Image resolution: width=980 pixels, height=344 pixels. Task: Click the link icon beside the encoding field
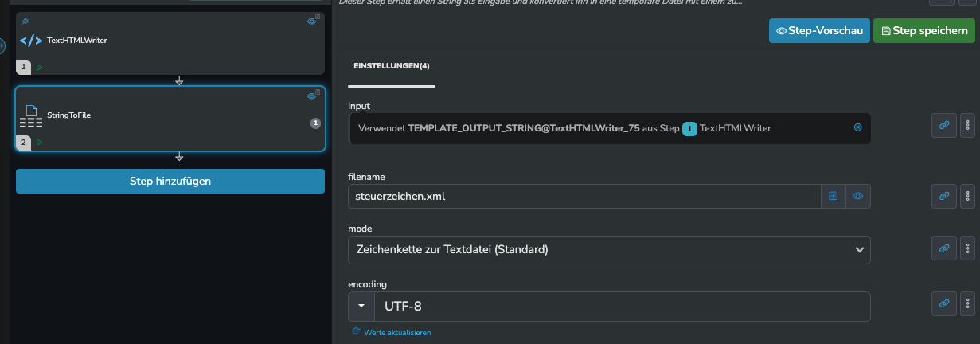pyautogui.click(x=944, y=303)
